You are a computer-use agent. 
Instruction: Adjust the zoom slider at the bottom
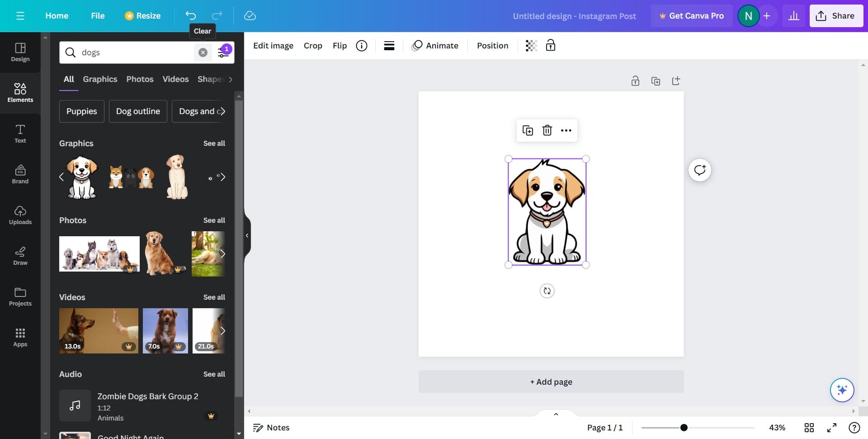684,427
